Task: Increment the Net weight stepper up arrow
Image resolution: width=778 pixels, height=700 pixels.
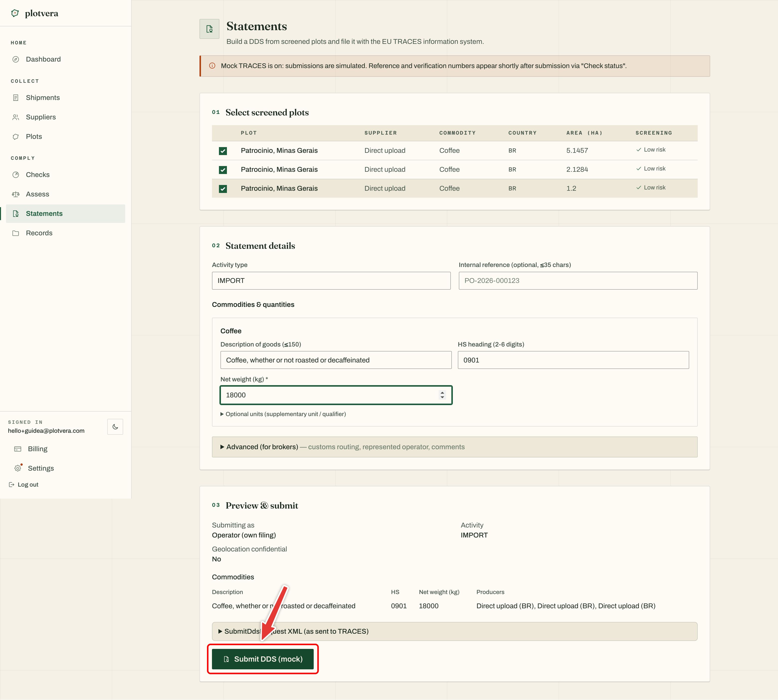Action: (442, 392)
